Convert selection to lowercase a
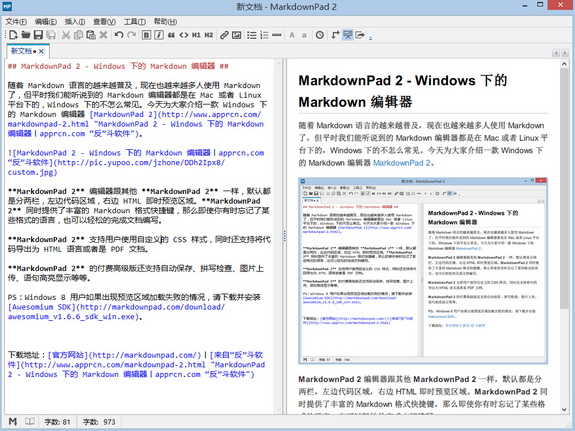 click(x=304, y=35)
